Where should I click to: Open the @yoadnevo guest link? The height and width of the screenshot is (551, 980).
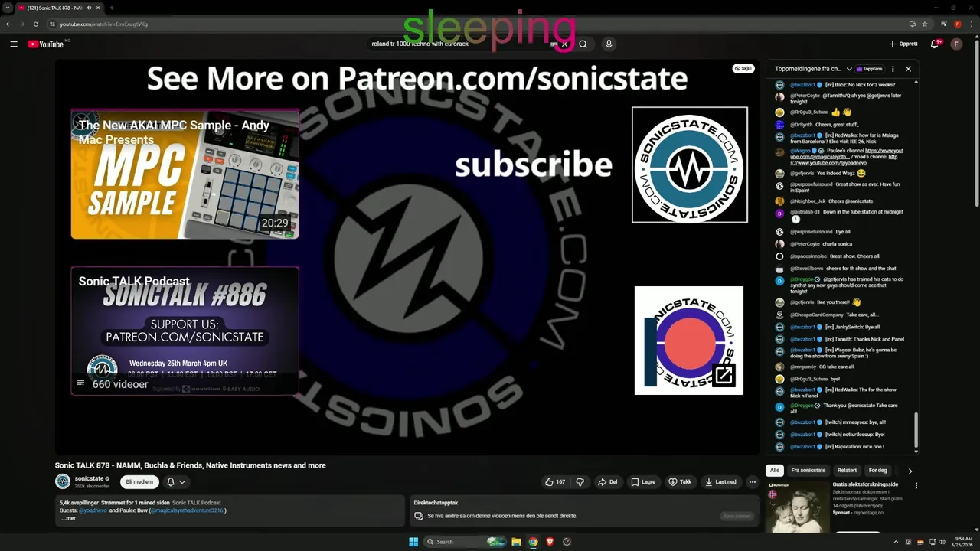point(93,510)
